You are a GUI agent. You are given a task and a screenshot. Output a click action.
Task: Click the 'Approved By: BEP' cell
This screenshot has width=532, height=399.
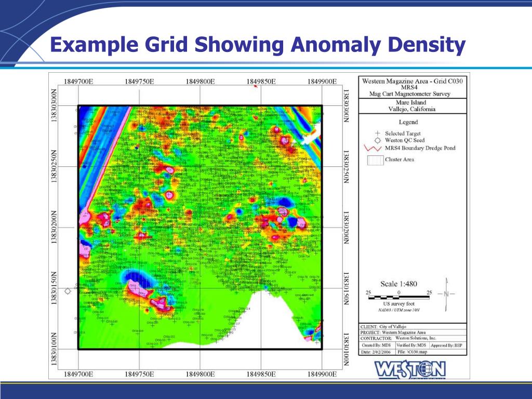click(x=447, y=345)
